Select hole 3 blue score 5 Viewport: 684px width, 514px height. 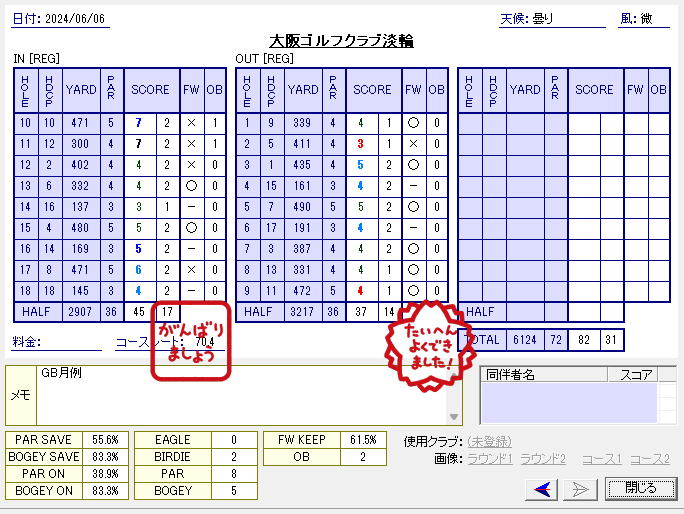361,165
